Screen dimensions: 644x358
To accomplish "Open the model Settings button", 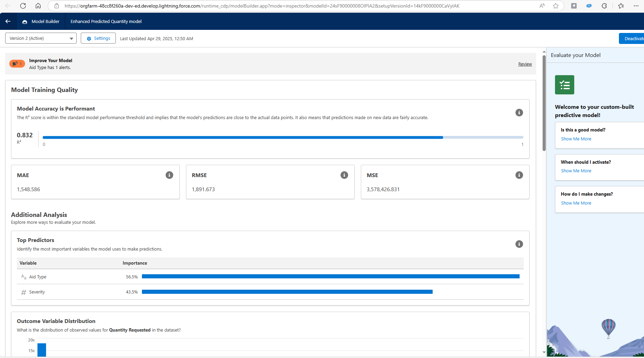I will pyautogui.click(x=98, y=38).
